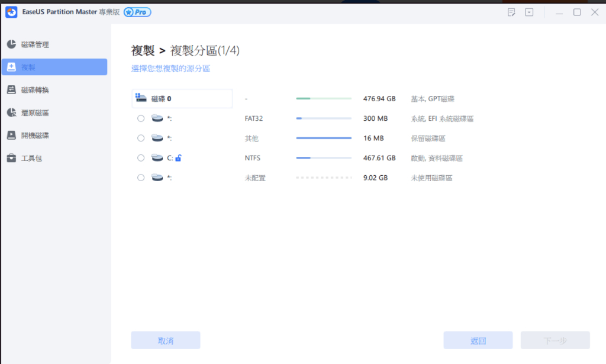The width and height of the screenshot is (606, 364).
Task: Click 複製 in the breadcrumb heading
Action: click(143, 51)
